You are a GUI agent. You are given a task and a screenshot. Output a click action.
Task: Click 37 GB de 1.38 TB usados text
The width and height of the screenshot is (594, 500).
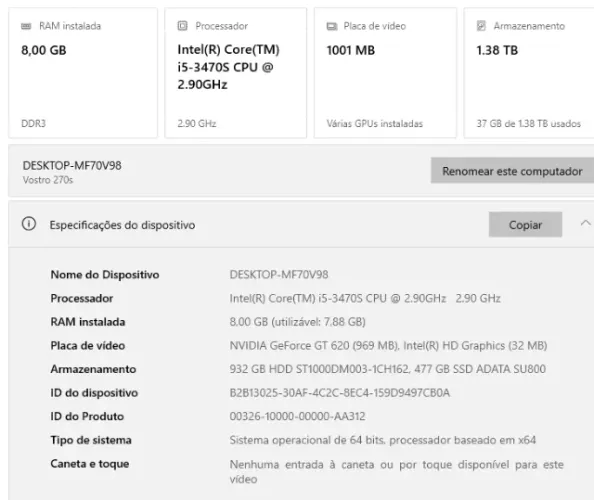(528, 123)
